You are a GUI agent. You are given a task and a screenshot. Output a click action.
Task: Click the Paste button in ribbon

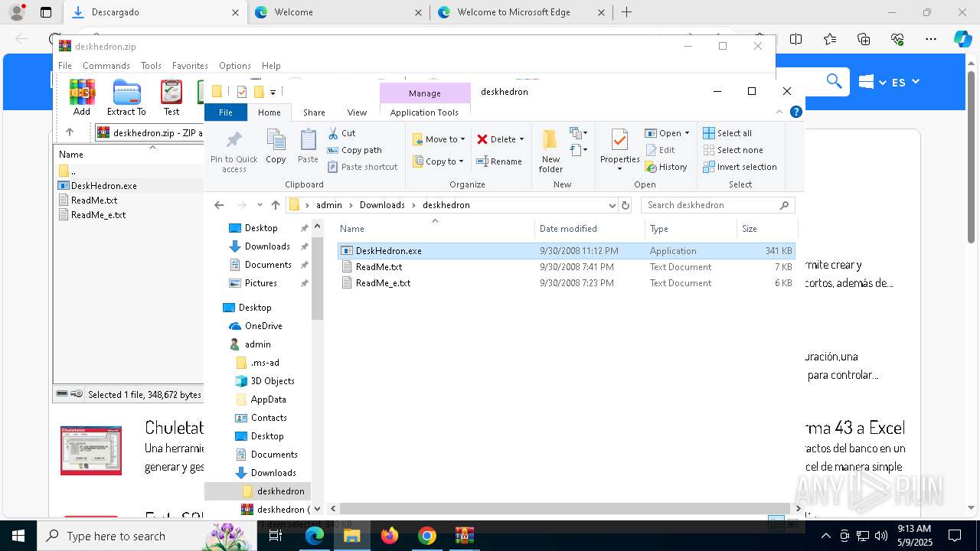308,146
